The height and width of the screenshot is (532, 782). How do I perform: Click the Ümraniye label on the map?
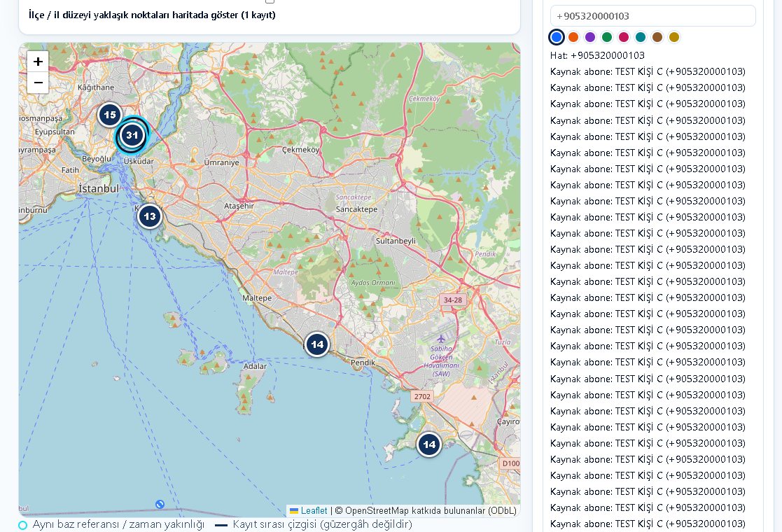pos(221,162)
